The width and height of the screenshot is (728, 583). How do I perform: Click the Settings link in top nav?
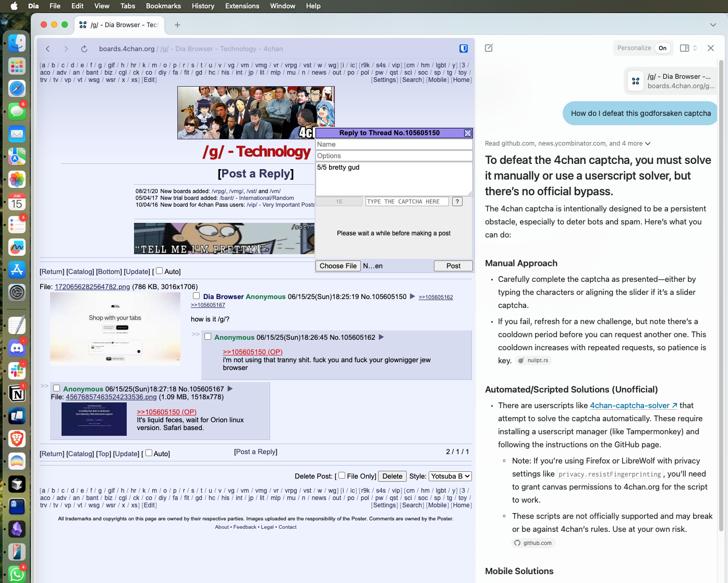pos(385,80)
